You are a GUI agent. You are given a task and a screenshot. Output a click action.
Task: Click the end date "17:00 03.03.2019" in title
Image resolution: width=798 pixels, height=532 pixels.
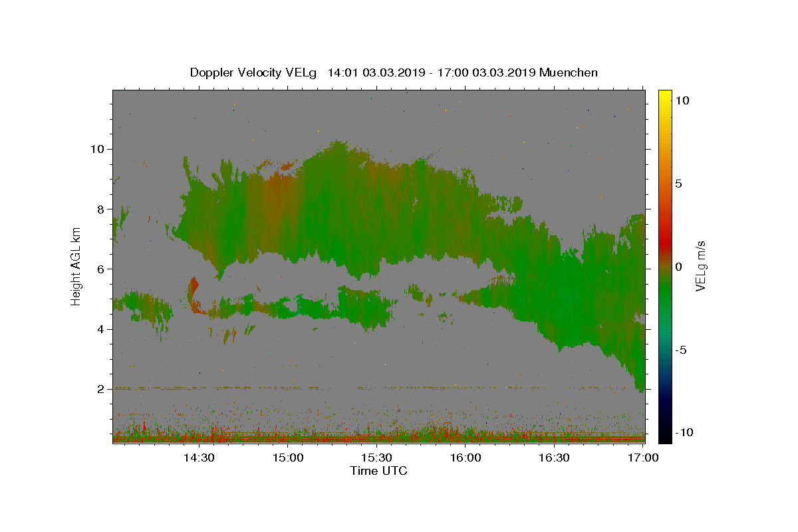pos(487,72)
